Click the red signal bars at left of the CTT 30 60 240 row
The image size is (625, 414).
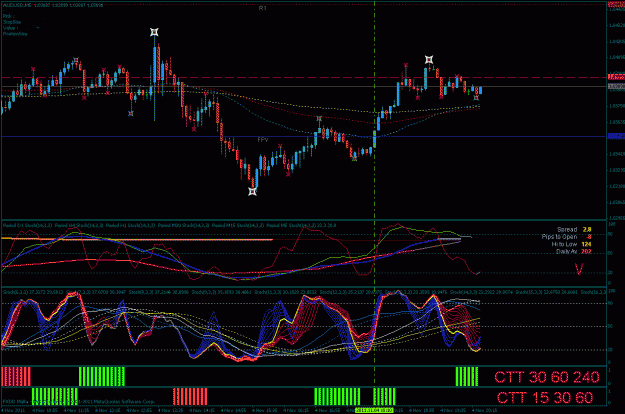click(x=16, y=377)
